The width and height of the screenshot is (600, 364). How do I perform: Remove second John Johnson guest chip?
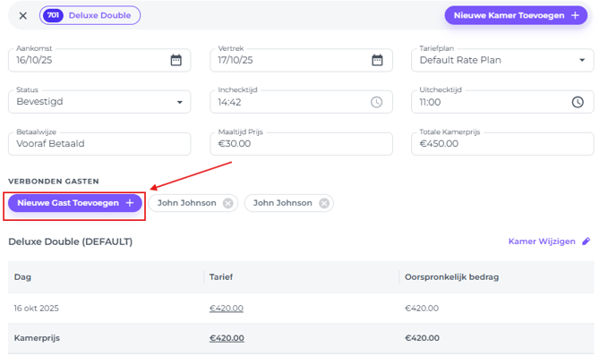[x=324, y=203]
